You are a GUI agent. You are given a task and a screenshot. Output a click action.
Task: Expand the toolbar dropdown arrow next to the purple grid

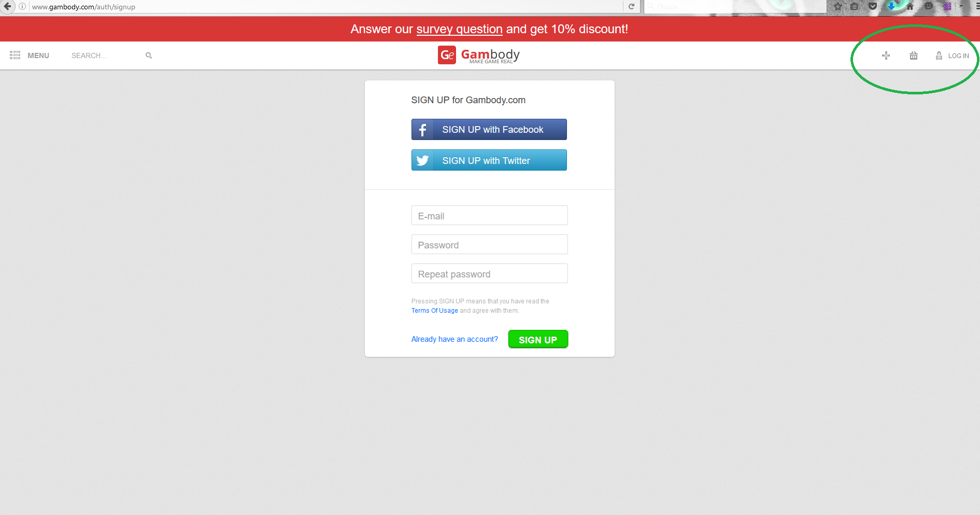[961, 6]
